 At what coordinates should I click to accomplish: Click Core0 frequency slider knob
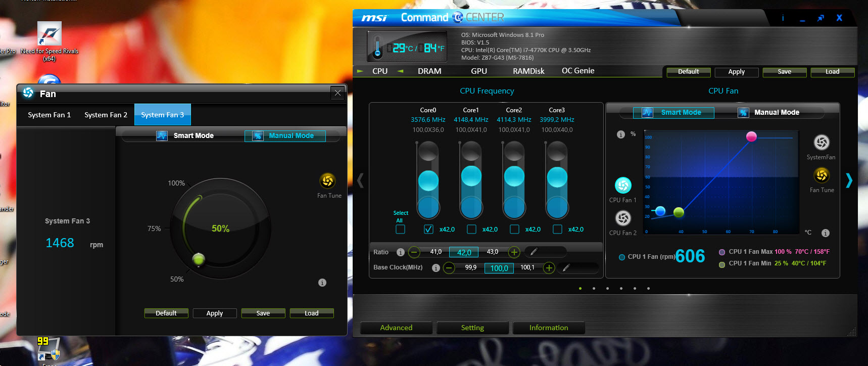click(428, 180)
